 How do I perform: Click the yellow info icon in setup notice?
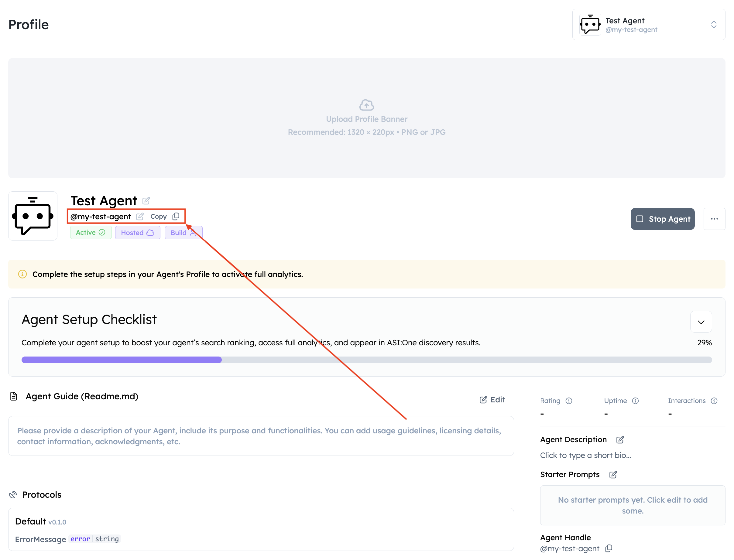[x=22, y=274]
